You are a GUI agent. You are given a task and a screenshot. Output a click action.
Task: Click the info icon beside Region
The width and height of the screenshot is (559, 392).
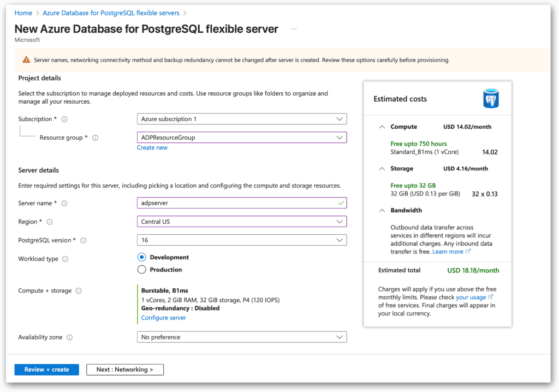point(50,222)
